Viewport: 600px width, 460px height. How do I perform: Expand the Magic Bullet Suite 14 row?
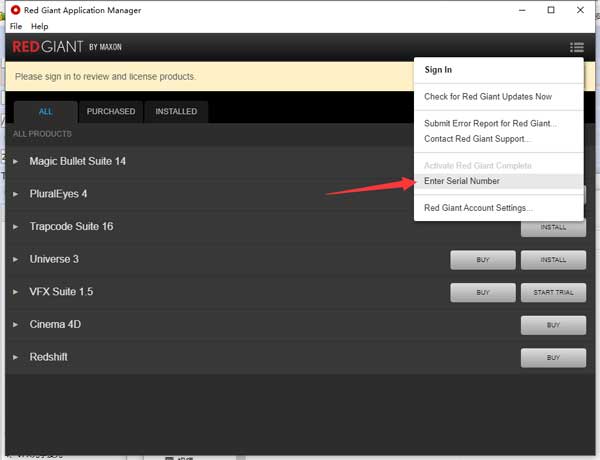point(16,161)
